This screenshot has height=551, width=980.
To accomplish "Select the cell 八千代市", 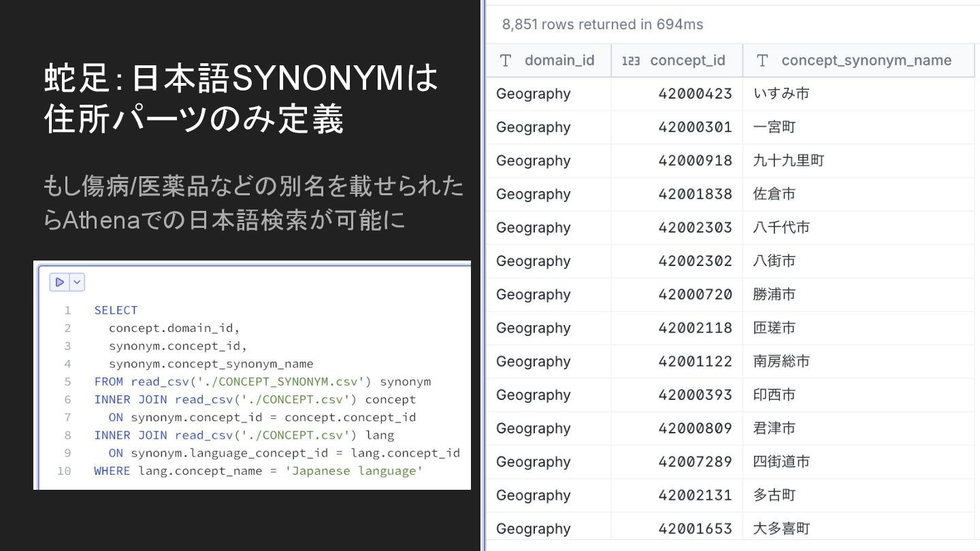I will pos(859,227).
